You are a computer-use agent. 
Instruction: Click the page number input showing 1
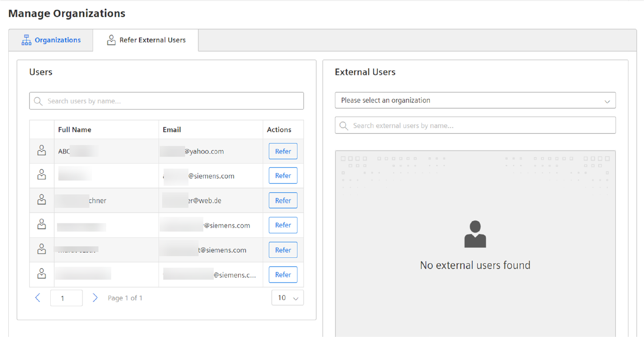66,298
